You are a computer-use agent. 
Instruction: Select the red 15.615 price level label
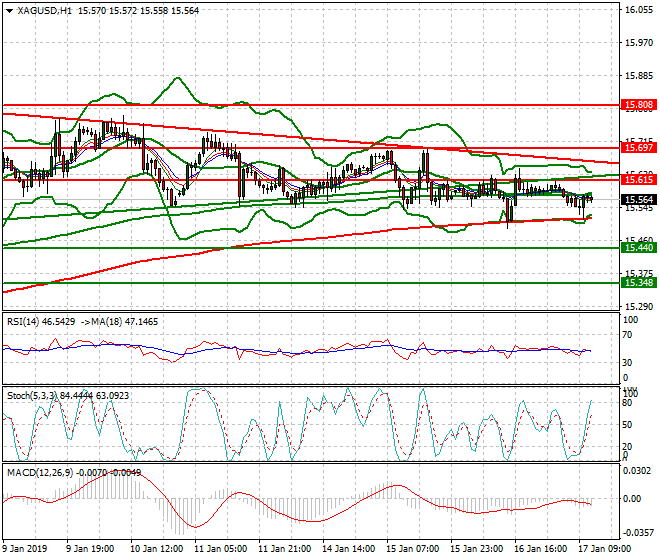tap(639, 180)
